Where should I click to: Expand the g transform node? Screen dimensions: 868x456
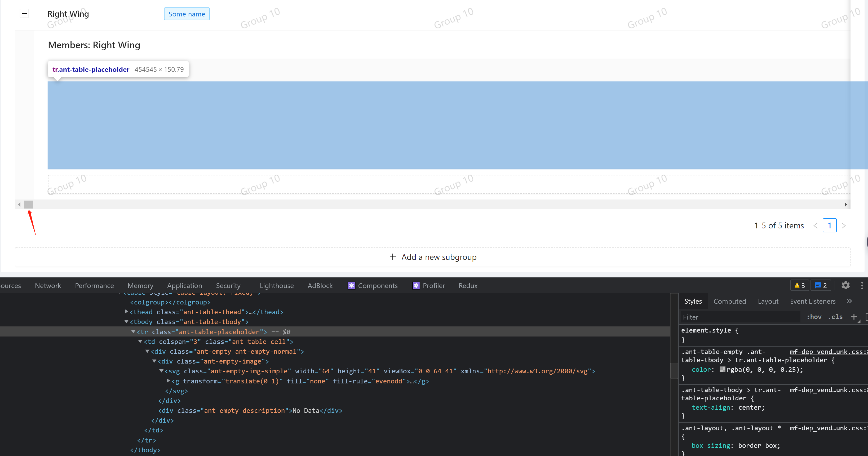click(x=168, y=381)
